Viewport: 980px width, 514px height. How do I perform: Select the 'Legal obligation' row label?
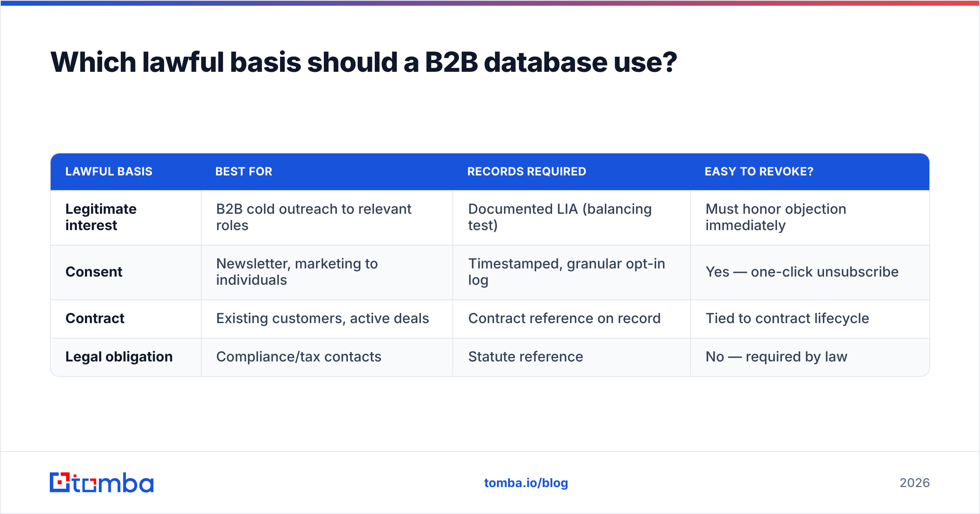(x=119, y=357)
